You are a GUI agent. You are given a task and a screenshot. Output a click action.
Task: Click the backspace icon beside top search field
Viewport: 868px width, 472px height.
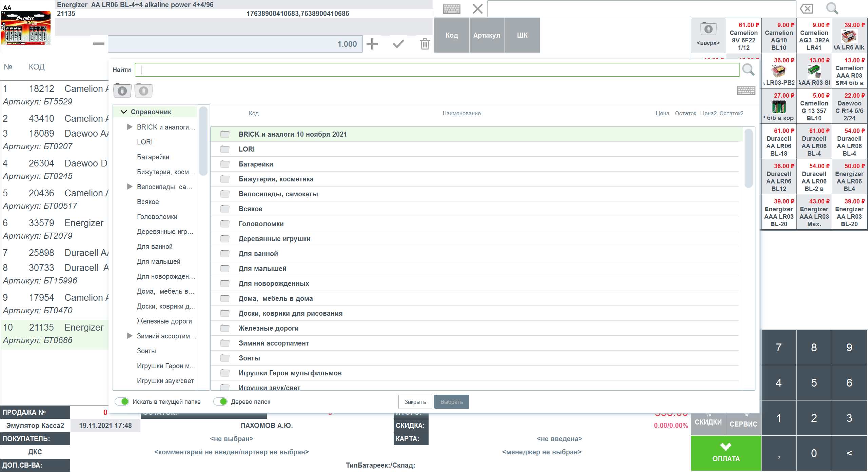pos(806,8)
